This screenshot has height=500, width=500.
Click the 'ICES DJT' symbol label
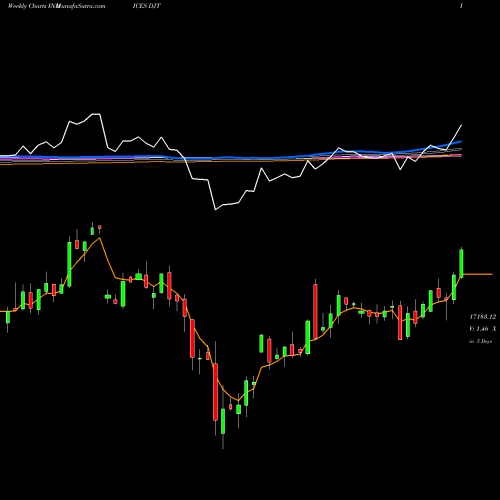pos(147,6)
